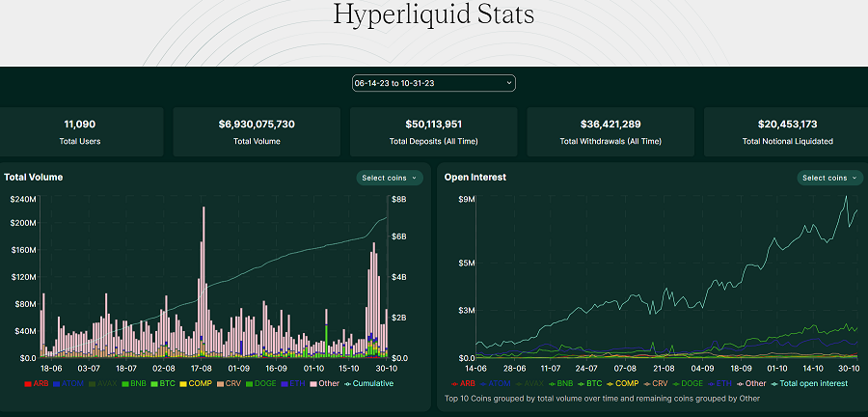Screen dimensions: 868x417
Task: Toggle DOGE series in Total Volume legend
Action: (x=259, y=383)
